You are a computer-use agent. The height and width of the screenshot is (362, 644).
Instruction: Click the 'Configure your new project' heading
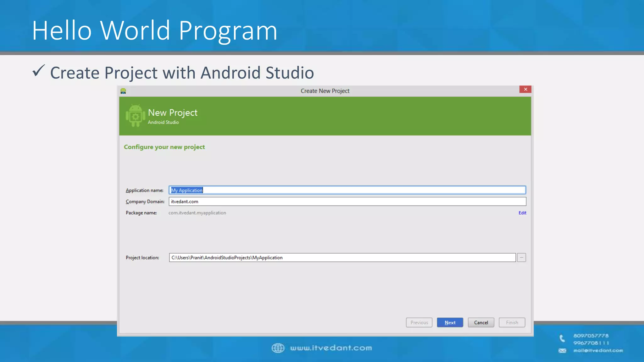click(x=164, y=147)
